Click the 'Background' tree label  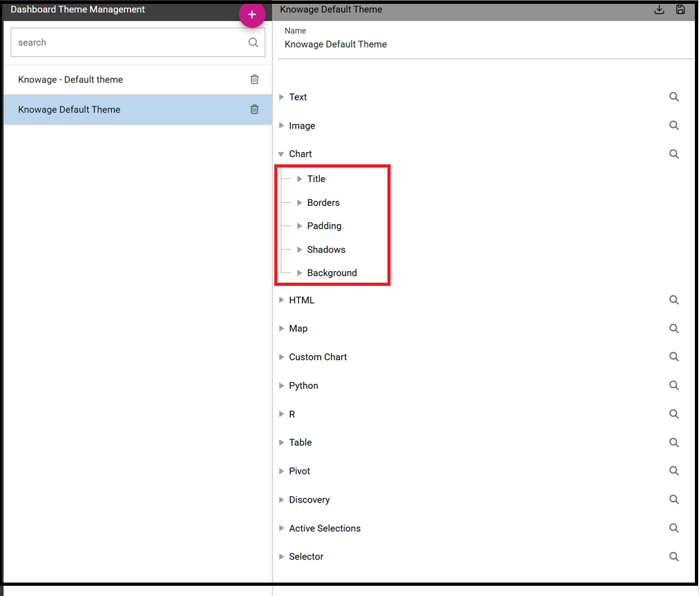coord(332,273)
